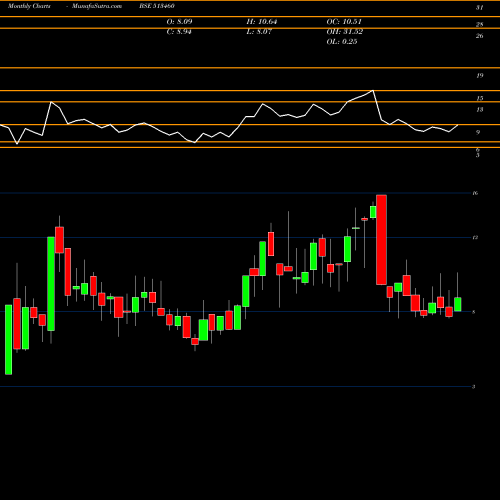Click the close value 'C: 8.94'
This screenshot has height=500, width=500.
(179, 32)
